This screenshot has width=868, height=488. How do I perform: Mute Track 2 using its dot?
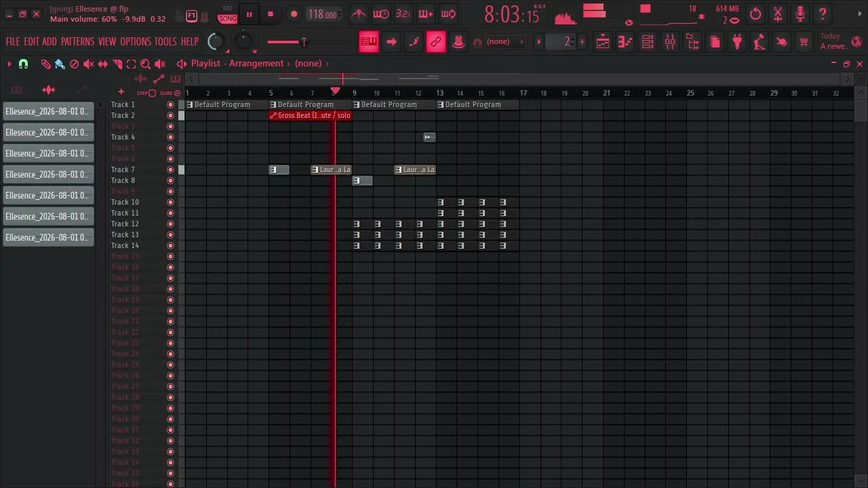pos(170,115)
